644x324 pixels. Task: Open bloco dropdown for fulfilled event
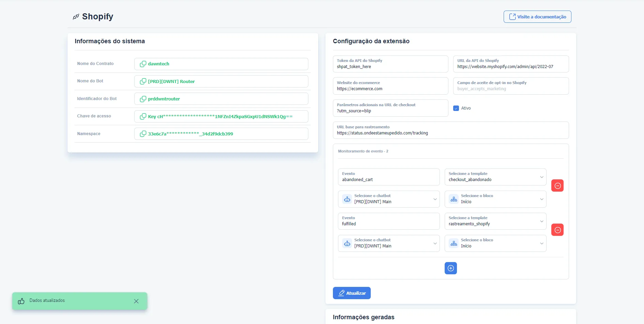pyautogui.click(x=495, y=243)
